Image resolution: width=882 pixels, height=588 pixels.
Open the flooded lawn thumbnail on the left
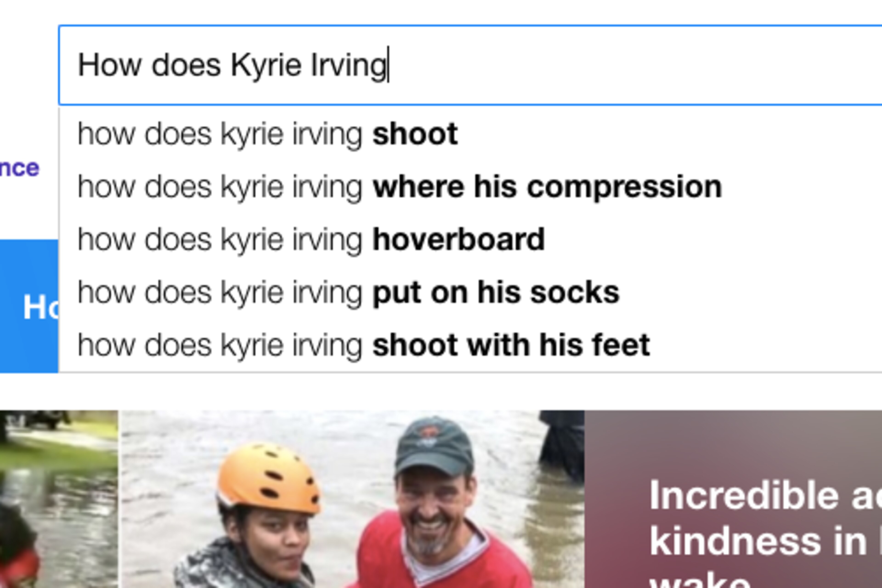tap(59, 499)
